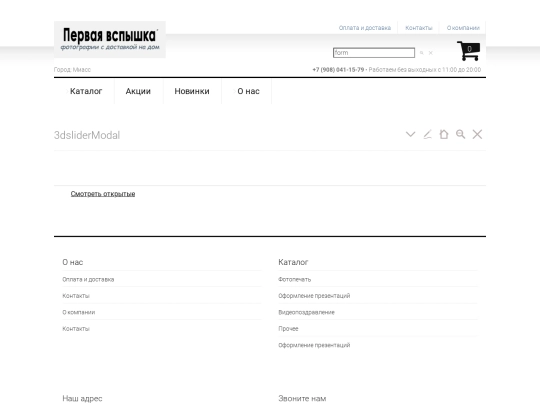The height and width of the screenshot is (405, 540).
Task: Click the О нас footer heading
Action: pyautogui.click(x=73, y=262)
